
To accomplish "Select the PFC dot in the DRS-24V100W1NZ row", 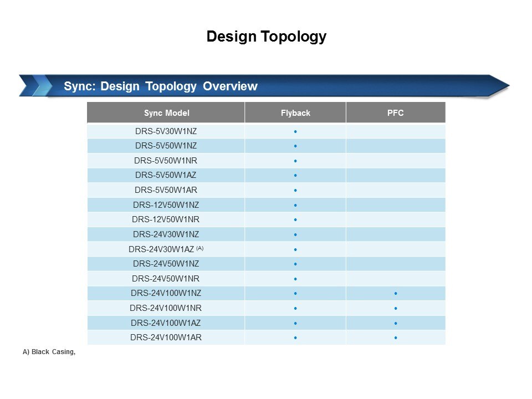I will pos(396,293).
